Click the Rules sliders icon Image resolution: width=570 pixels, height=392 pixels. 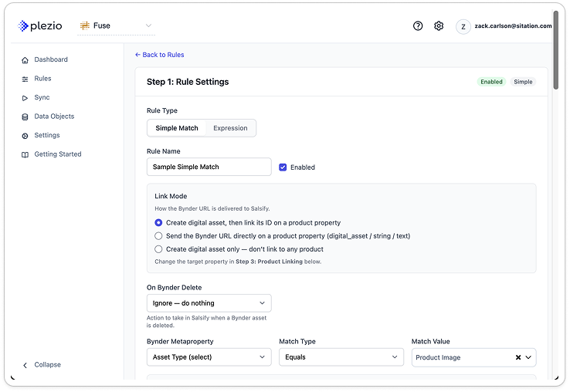click(x=25, y=79)
